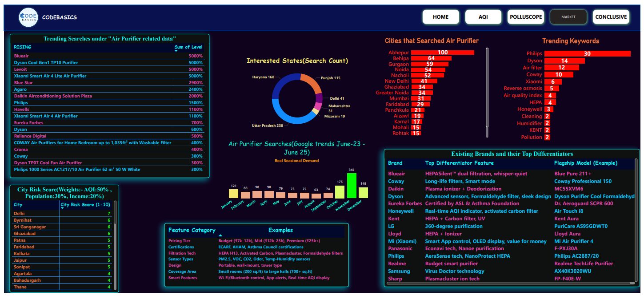The height and width of the screenshot is (296, 644).
Task: Click the October search volume bar
Action: 340,192
